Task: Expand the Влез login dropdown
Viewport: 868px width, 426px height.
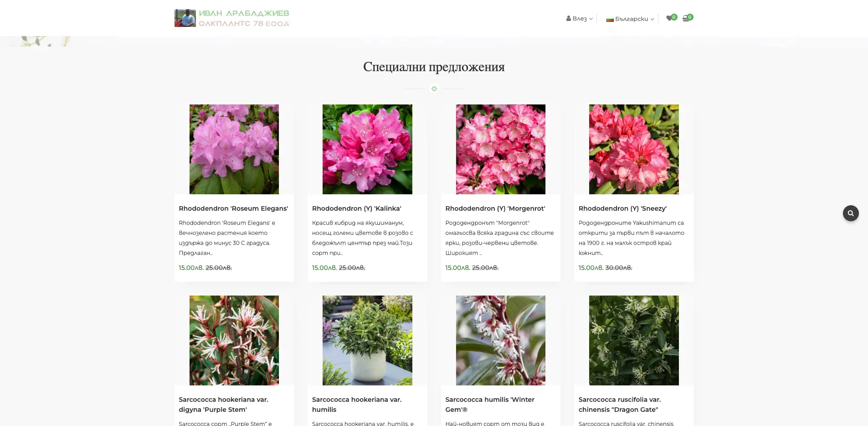Action: 580,19
